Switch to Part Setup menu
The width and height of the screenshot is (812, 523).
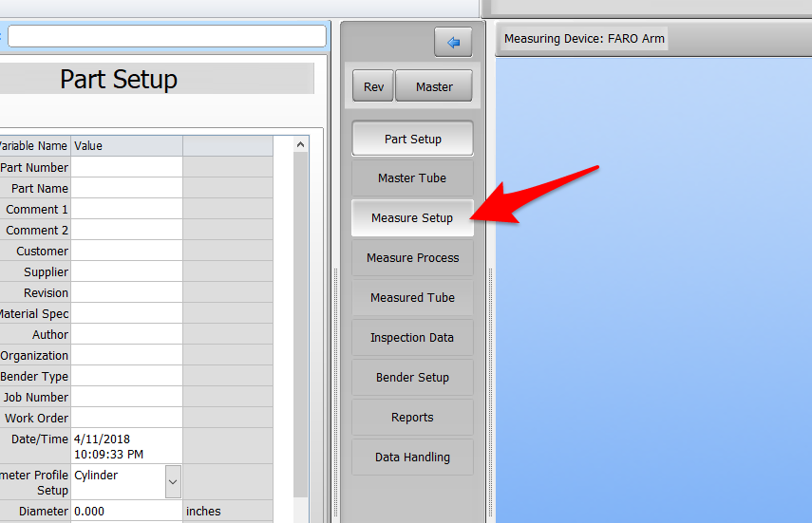(x=412, y=139)
